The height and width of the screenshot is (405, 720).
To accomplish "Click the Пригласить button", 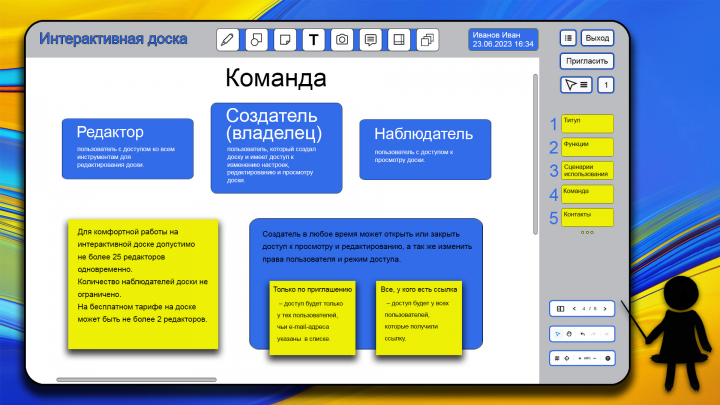I will (587, 61).
